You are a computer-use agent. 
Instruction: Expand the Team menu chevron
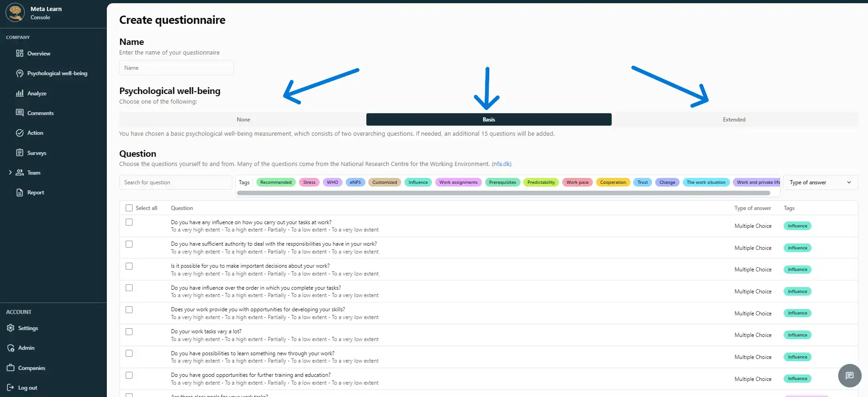pyautogui.click(x=10, y=173)
